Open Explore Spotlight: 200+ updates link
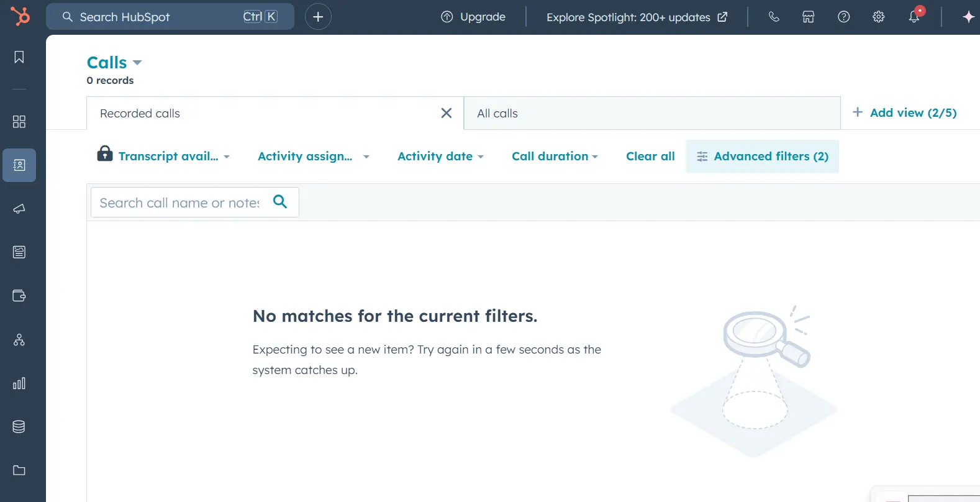 [x=637, y=17]
